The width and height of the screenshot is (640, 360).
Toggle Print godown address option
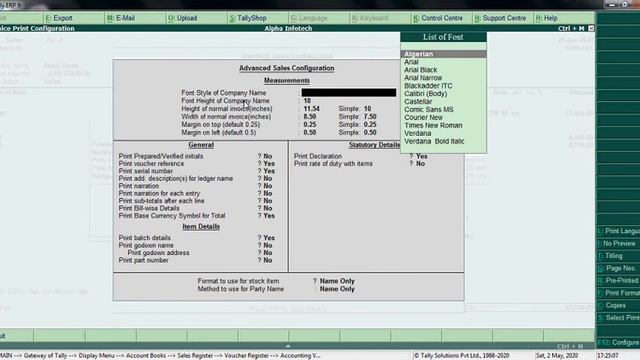268,253
